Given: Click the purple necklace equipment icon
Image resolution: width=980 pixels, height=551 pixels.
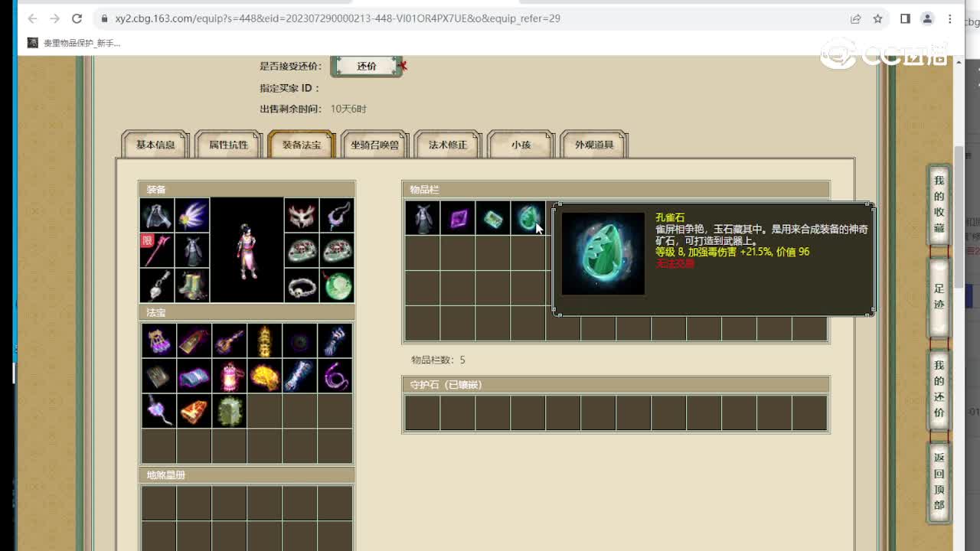Looking at the screenshot, I should pos(337,215).
